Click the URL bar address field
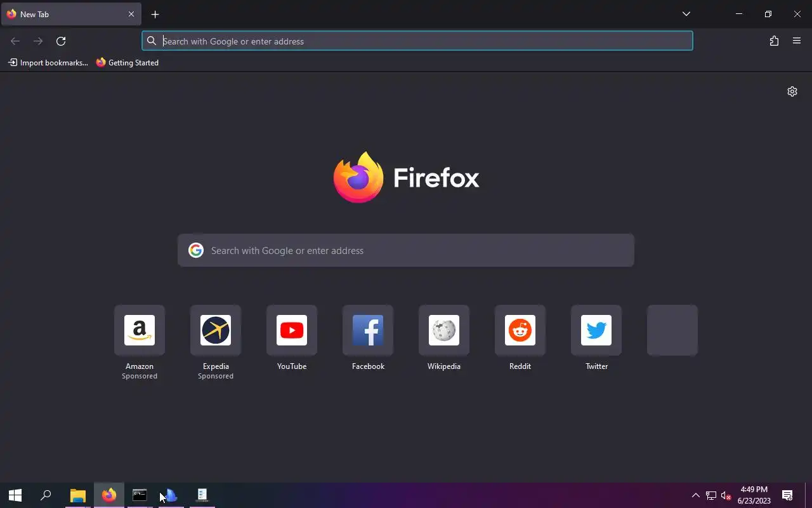The width and height of the screenshot is (812, 508). coord(417,41)
